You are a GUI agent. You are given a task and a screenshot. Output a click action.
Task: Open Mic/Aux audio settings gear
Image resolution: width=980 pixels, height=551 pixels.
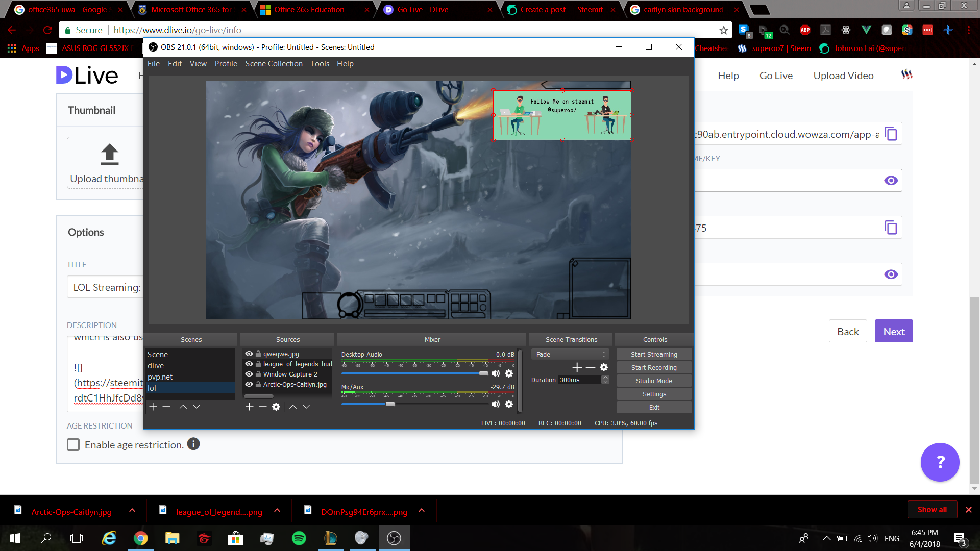tap(509, 404)
